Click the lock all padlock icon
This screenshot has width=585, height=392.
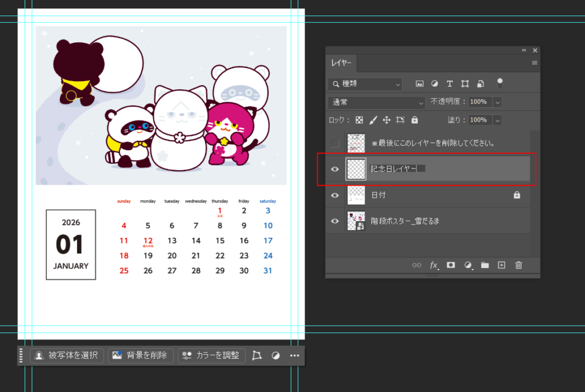415,120
